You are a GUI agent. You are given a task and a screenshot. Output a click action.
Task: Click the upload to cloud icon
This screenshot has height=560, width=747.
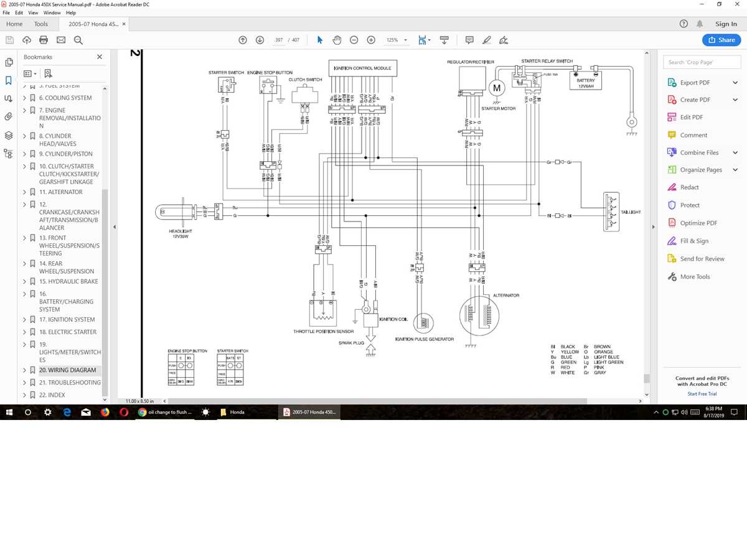(27, 40)
